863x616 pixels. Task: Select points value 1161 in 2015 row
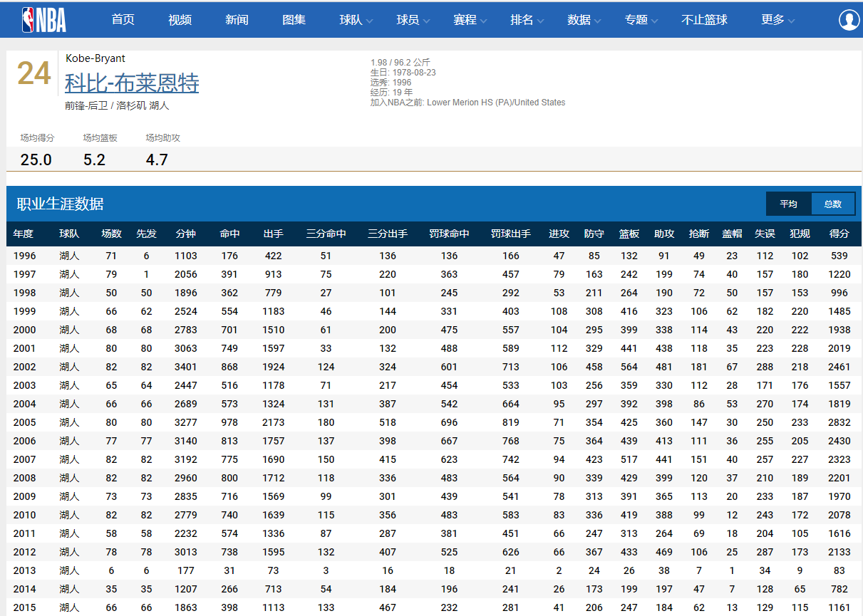[839, 607]
